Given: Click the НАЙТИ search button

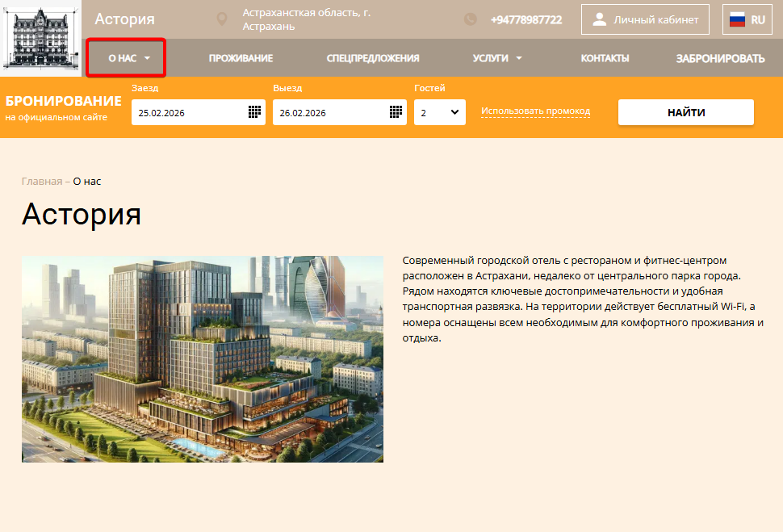Looking at the screenshot, I should (685, 112).
